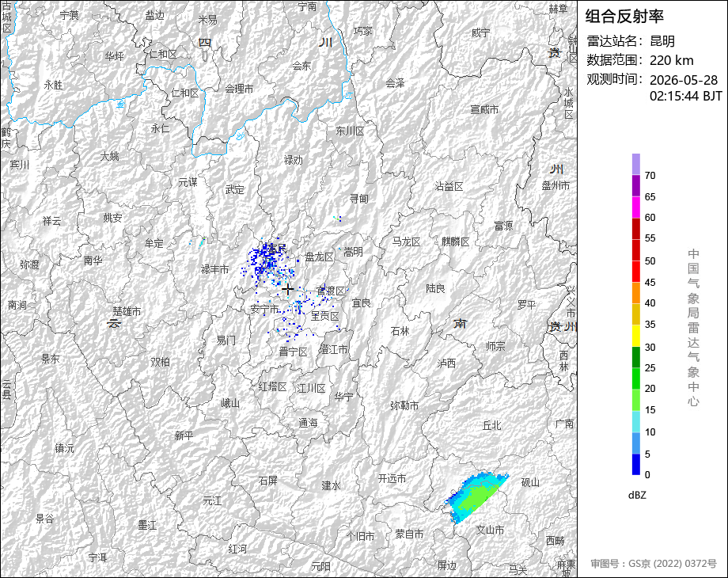
Task: Click the 丘北 map label
Action: point(491,425)
